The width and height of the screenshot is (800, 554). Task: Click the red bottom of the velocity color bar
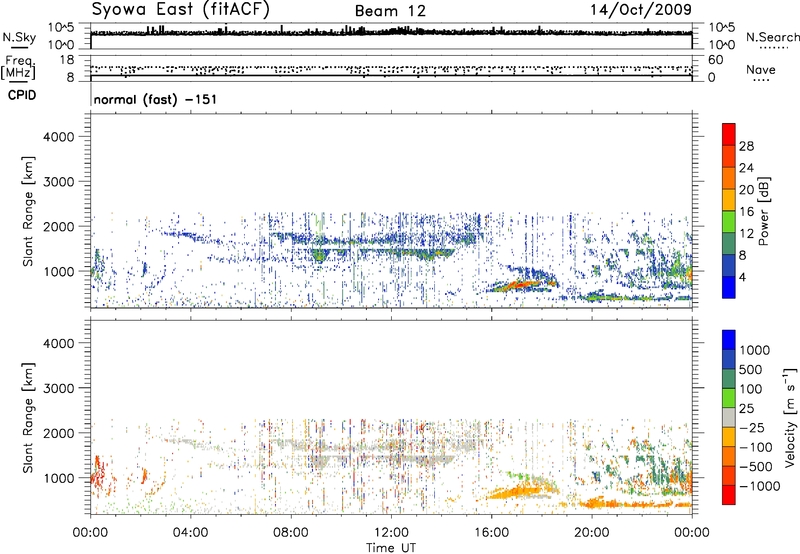coord(729,495)
